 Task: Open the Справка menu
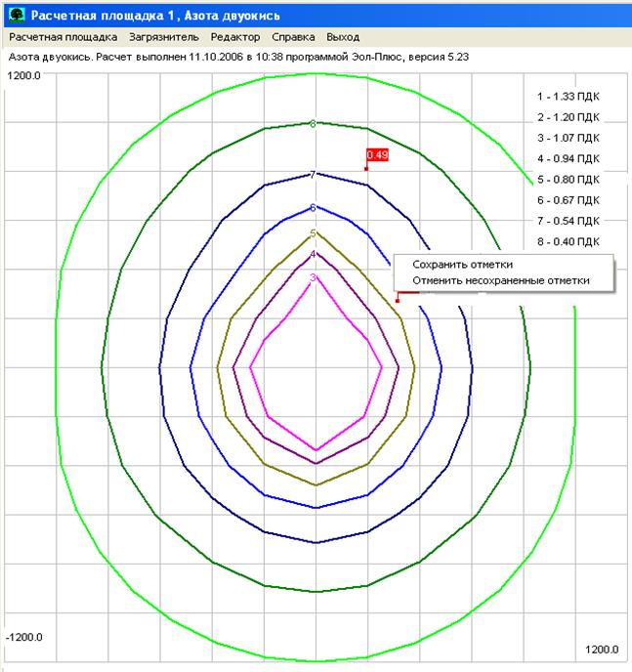(293, 37)
